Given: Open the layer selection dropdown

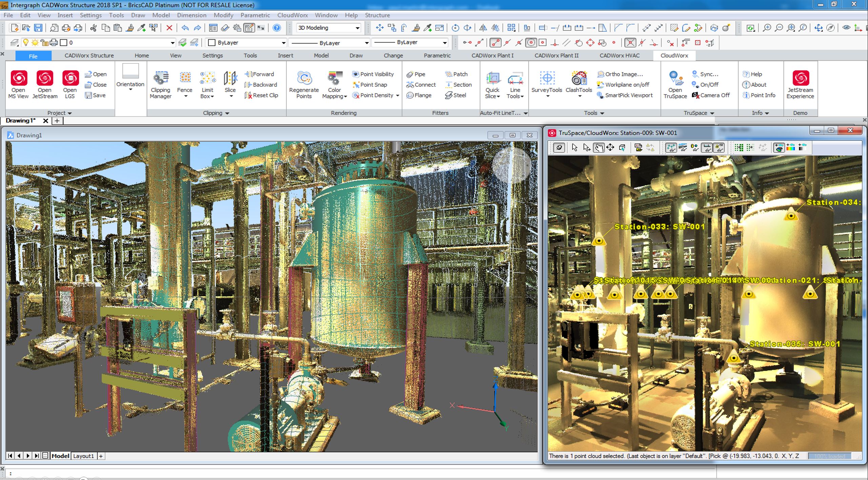Looking at the screenshot, I should coord(172,43).
